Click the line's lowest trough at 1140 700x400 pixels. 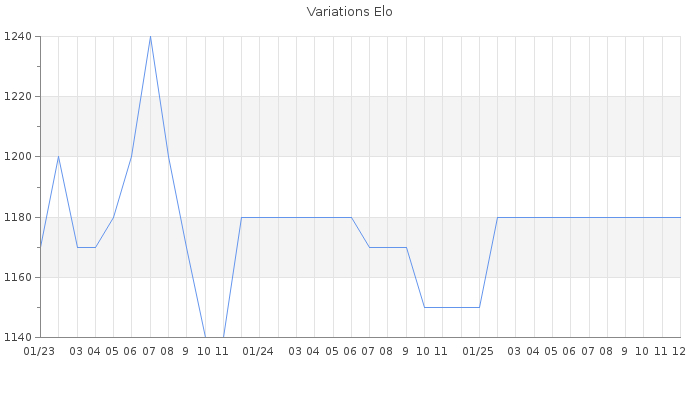214,336
